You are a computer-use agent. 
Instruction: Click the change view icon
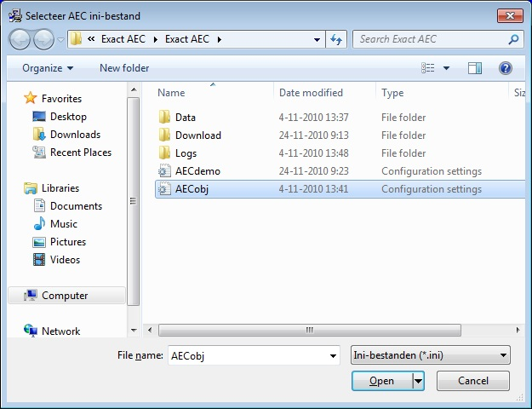click(428, 68)
